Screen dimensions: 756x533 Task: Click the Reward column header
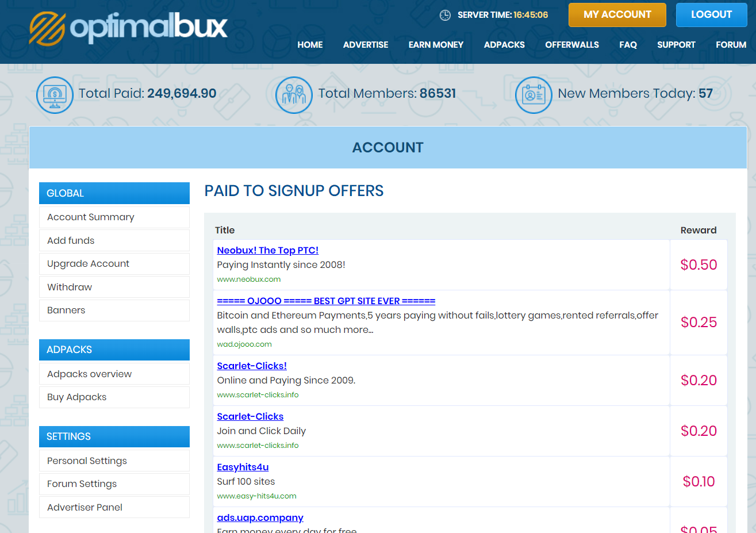tap(699, 230)
